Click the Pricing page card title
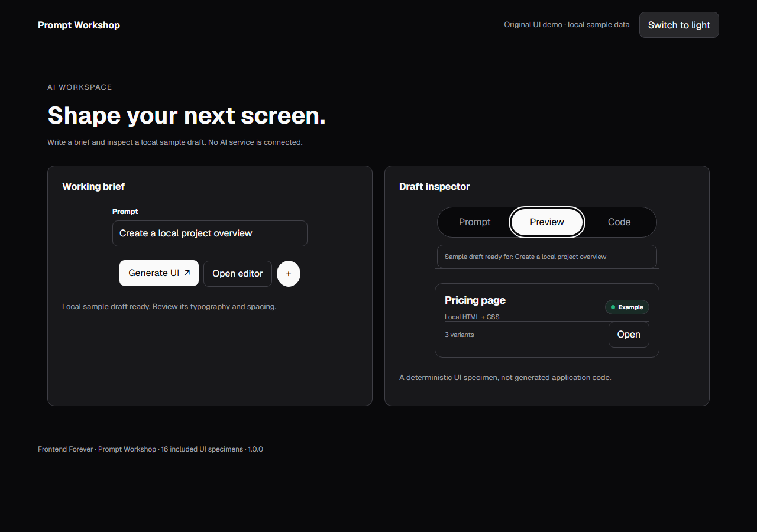The height and width of the screenshot is (532, 757). pos(475,300)
